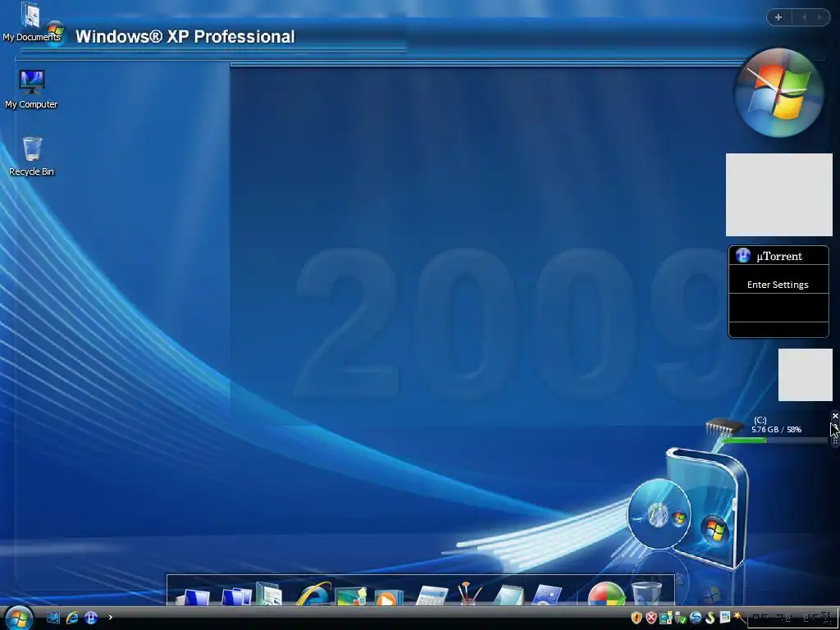Go to next sidebar page arrow
Screen dimensions: 840x630
pyautogui.click(x=819, y=17)
